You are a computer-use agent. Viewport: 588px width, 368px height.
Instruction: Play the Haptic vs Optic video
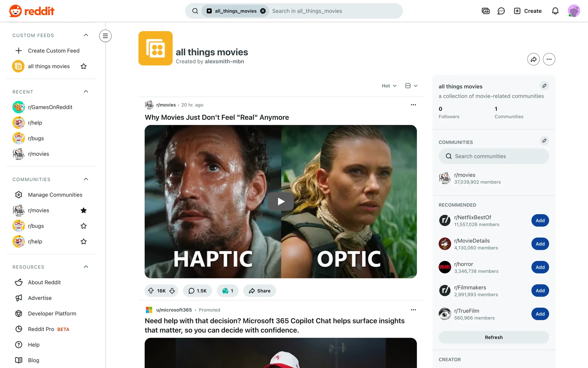[281, 201]
